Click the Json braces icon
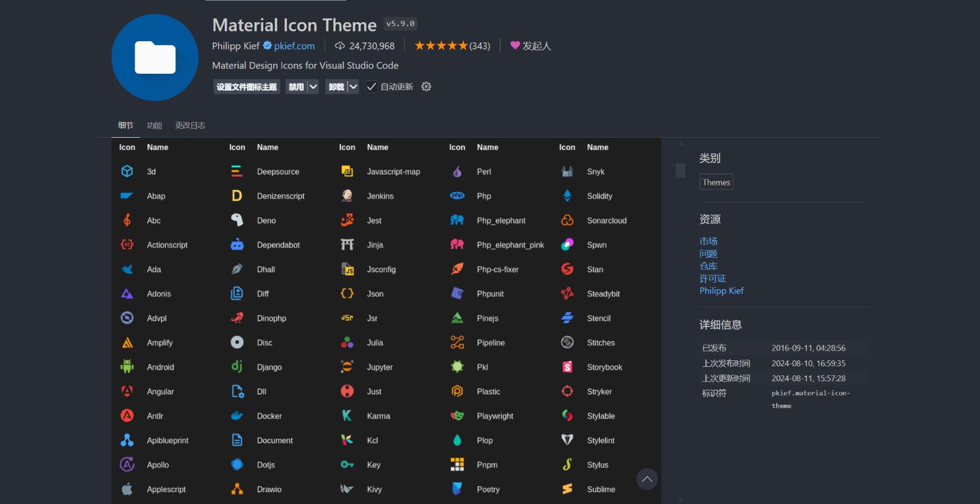Viewport: 980px width, 504px height. click(x=347, y=294)
